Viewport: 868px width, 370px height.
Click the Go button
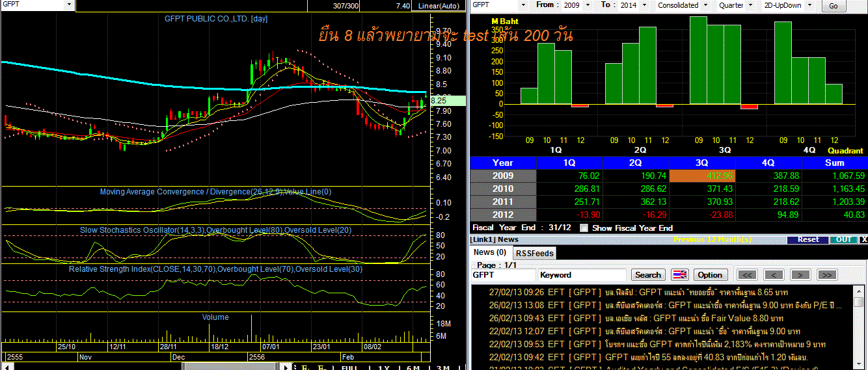click(x=833, y=6)
